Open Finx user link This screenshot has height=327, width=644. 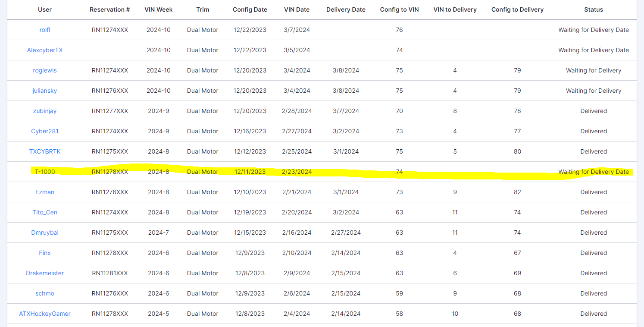click(45, 253)
